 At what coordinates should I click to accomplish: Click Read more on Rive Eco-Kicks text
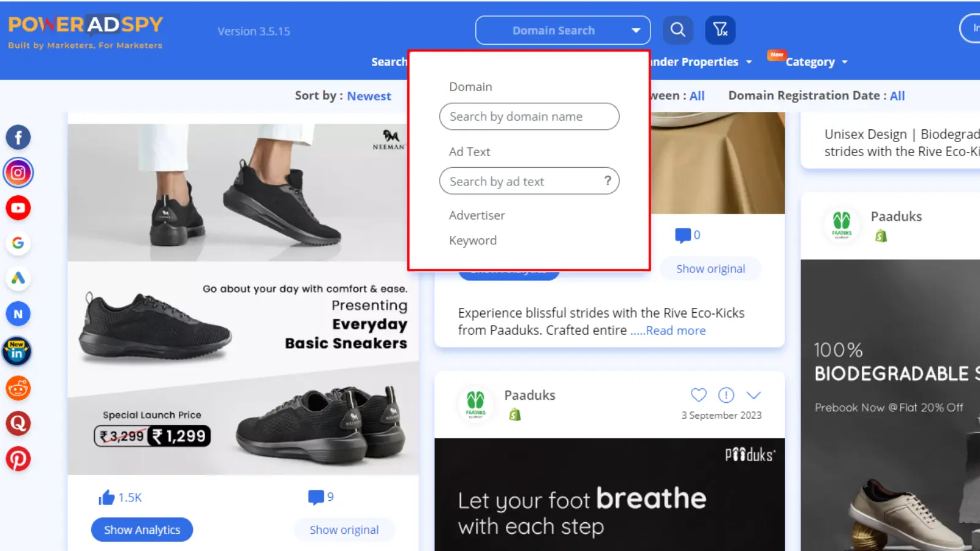pos(676,331)
